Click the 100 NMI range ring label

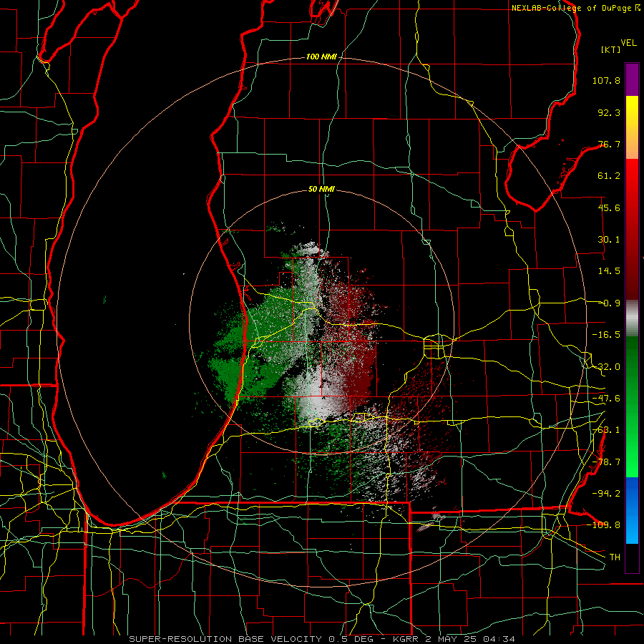click(x=321, y=57)
